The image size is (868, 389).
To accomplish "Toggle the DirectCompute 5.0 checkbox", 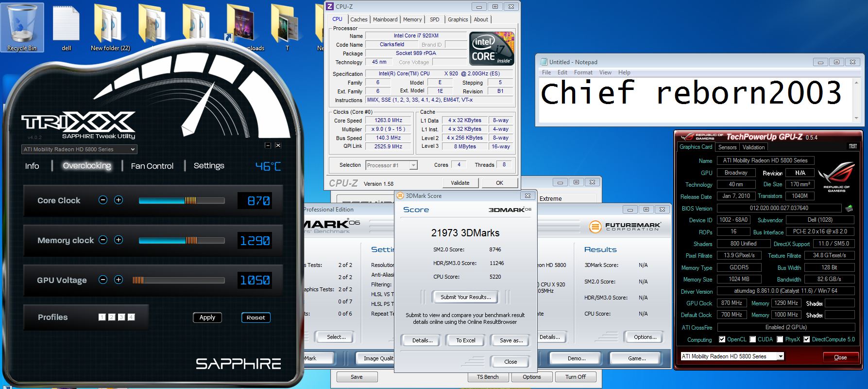I will point(806,339).
